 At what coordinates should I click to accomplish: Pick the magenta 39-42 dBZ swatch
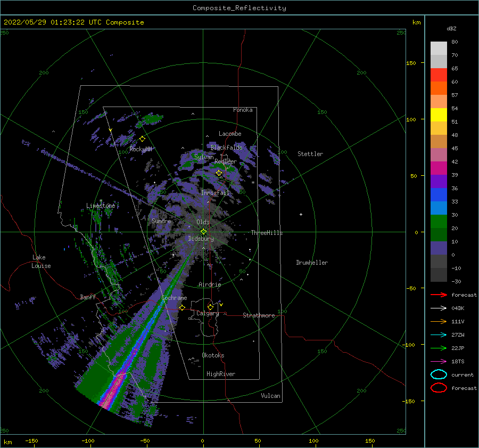point(439,168)
